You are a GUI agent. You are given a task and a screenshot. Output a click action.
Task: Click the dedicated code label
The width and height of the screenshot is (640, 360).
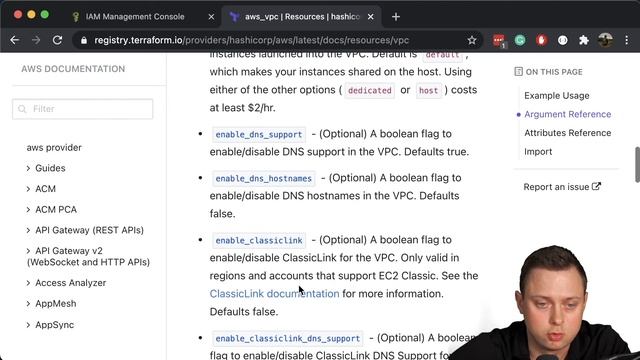[370, 90]
